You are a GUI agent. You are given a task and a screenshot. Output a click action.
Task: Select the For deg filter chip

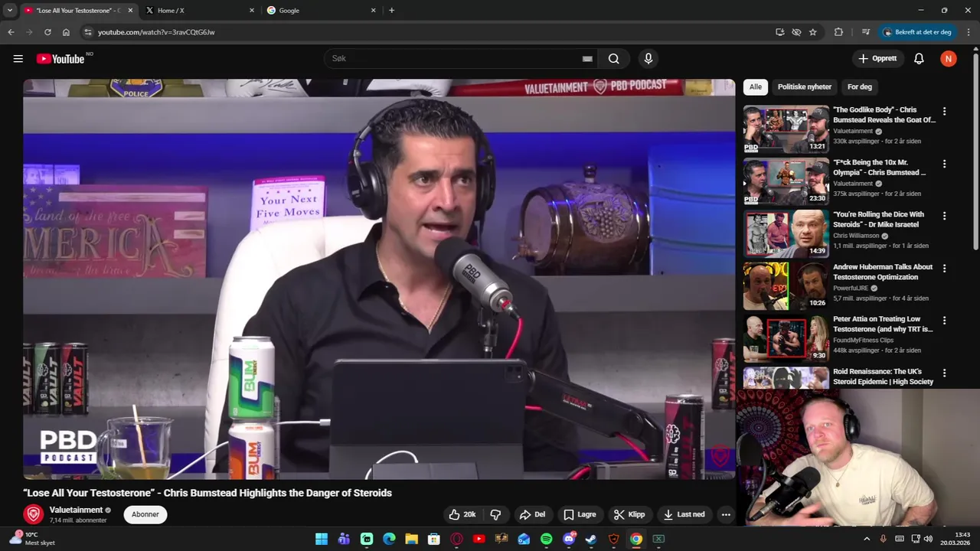(x=860, y=87)
